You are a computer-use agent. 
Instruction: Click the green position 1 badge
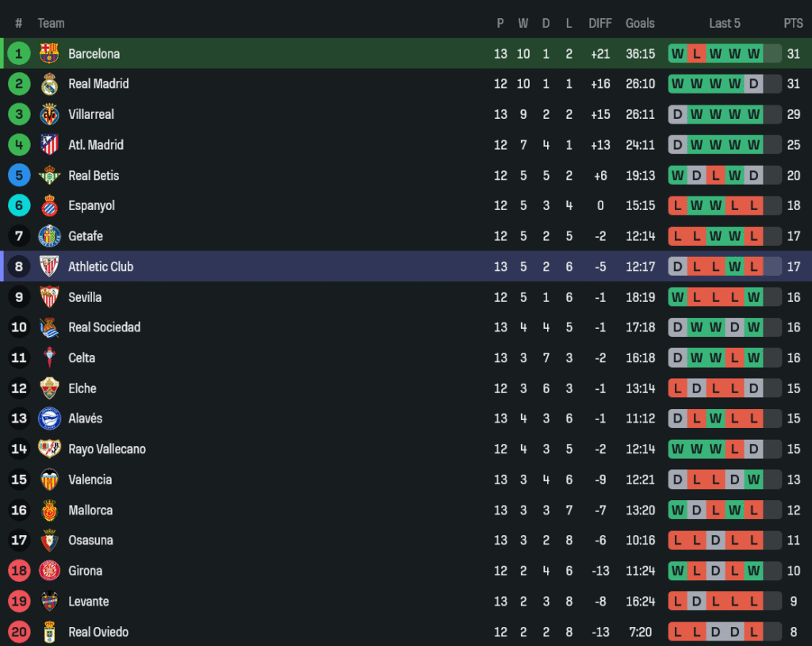[x=19, y=53]
